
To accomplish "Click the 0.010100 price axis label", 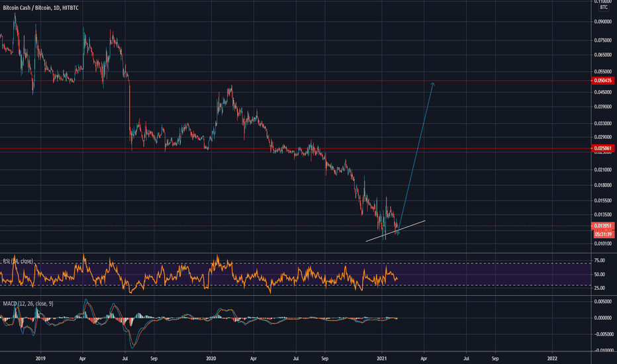I will point(603,244).
